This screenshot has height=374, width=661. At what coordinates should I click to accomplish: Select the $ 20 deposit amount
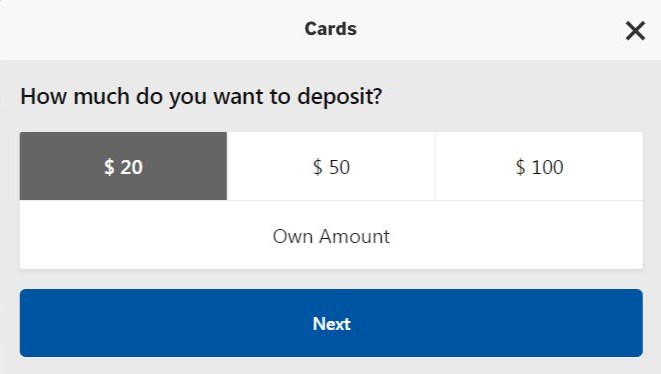click(123, 166)
